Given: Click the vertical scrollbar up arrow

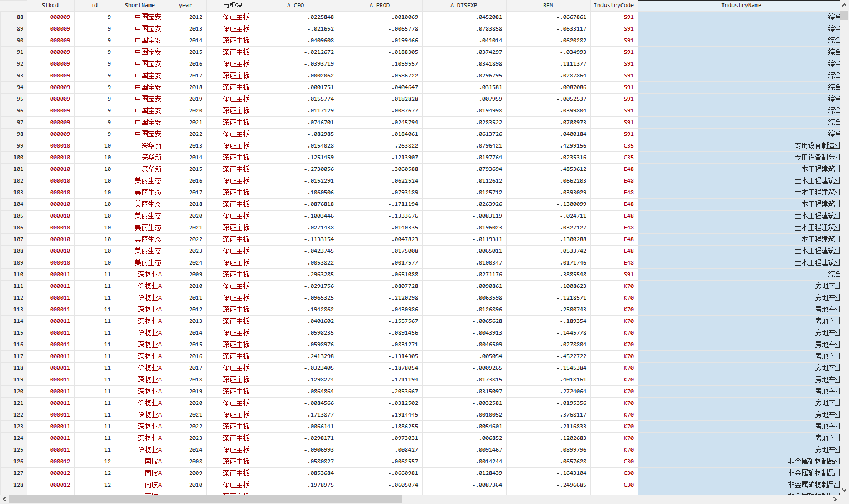Looking at the screenshot, I should 845,5.
